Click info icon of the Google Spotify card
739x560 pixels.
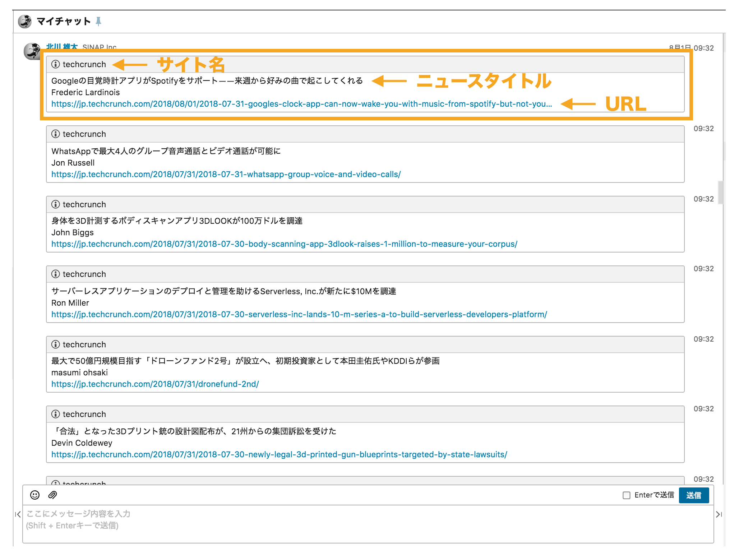tap(56, 64)
